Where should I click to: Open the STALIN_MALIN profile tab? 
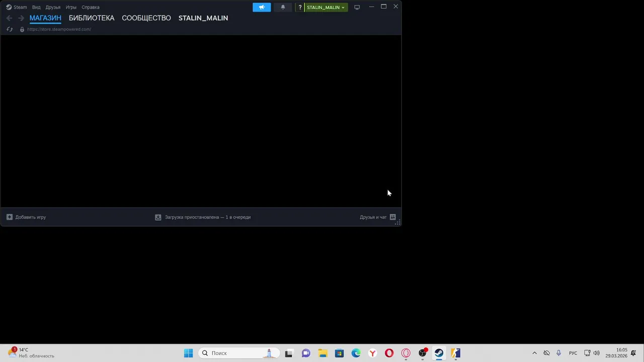point(203,18)
